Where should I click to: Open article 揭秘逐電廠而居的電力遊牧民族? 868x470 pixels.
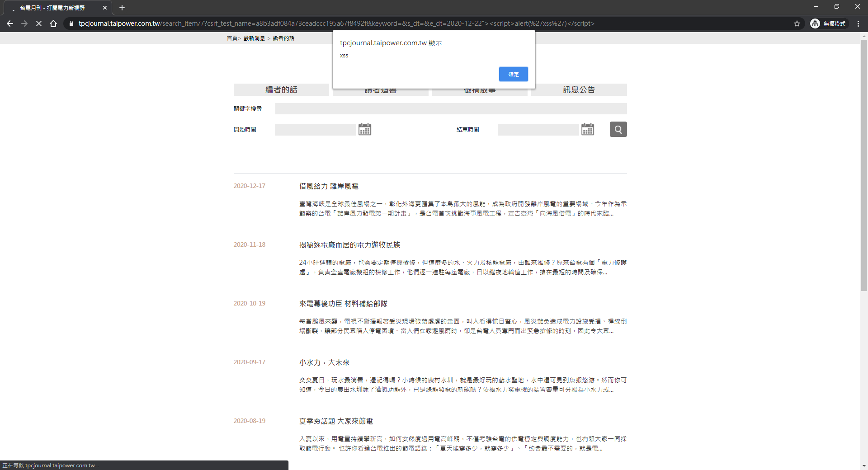349,245
